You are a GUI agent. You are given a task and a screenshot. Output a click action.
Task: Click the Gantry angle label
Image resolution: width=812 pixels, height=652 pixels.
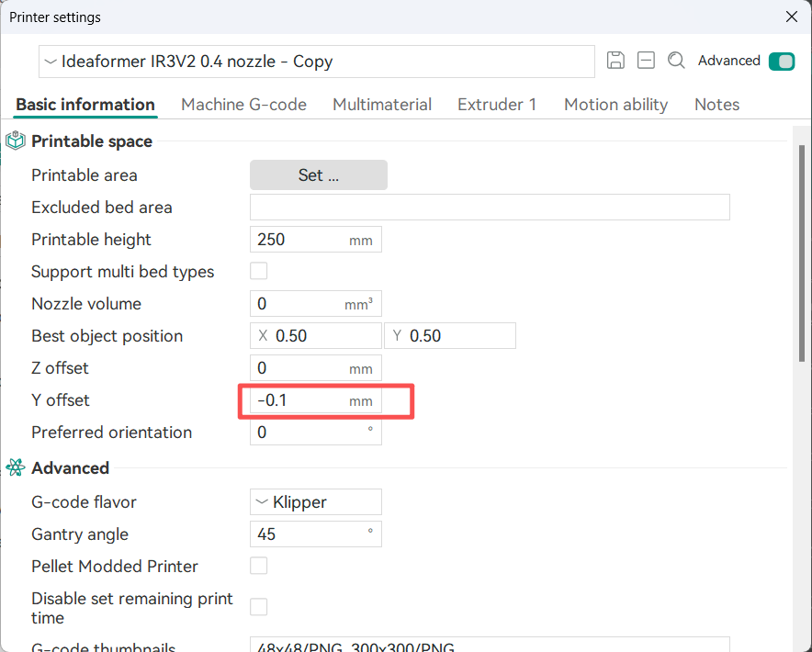point(80,534)
